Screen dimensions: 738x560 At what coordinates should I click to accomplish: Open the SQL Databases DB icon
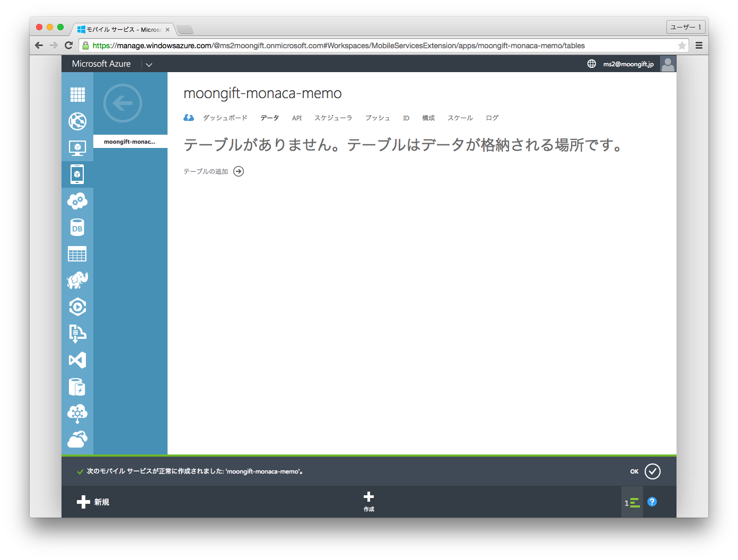point(77,228)
